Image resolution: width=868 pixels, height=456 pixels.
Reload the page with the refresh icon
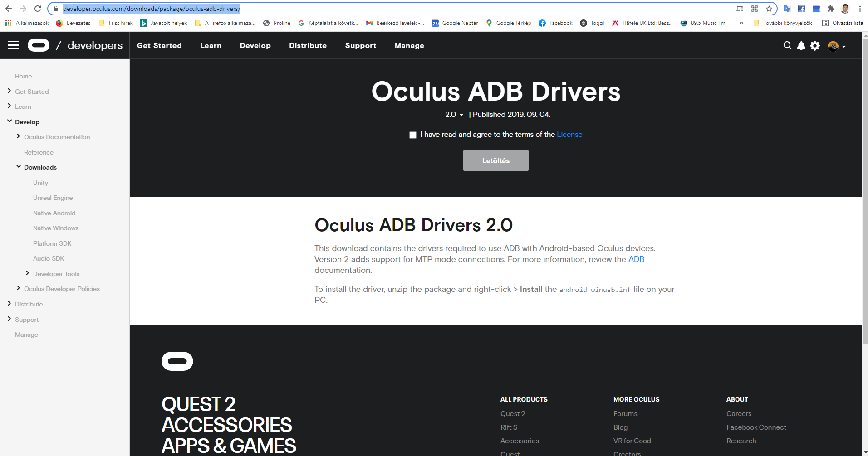[x=38, y=9]
